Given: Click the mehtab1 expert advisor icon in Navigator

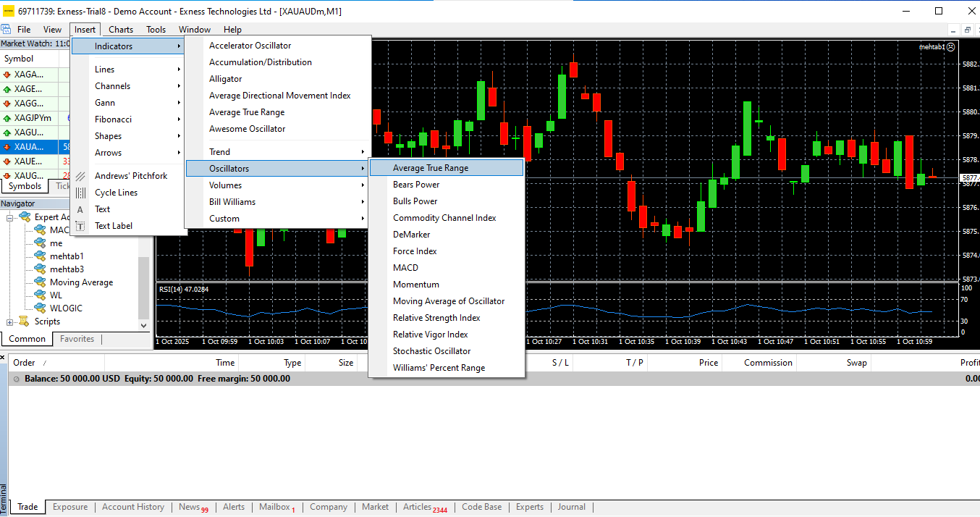Looking at the screenshot, I should point(40,256).
